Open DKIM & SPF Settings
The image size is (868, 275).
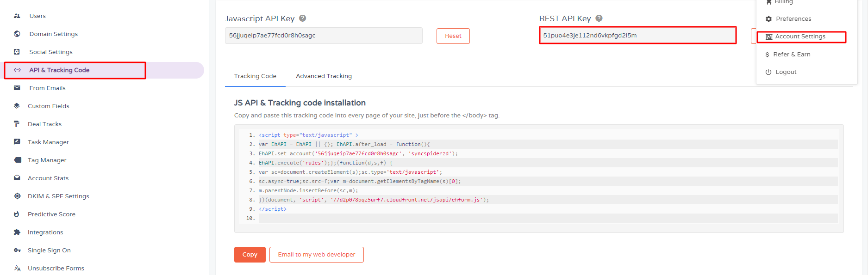(x=58, y=196)
